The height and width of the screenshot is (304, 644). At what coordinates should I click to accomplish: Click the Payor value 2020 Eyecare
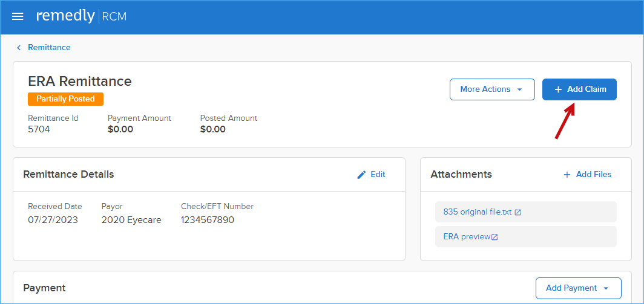coord(131,221)
